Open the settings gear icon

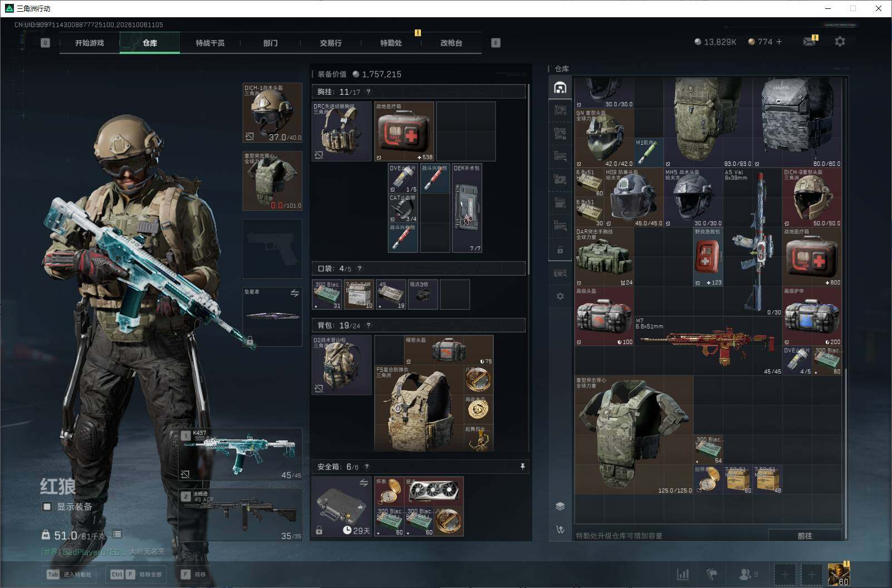(x=840, y=42)
